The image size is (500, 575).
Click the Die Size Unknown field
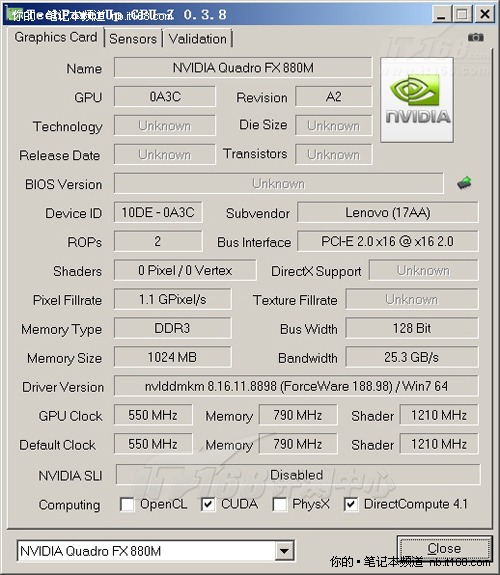(x=333, y=125)
